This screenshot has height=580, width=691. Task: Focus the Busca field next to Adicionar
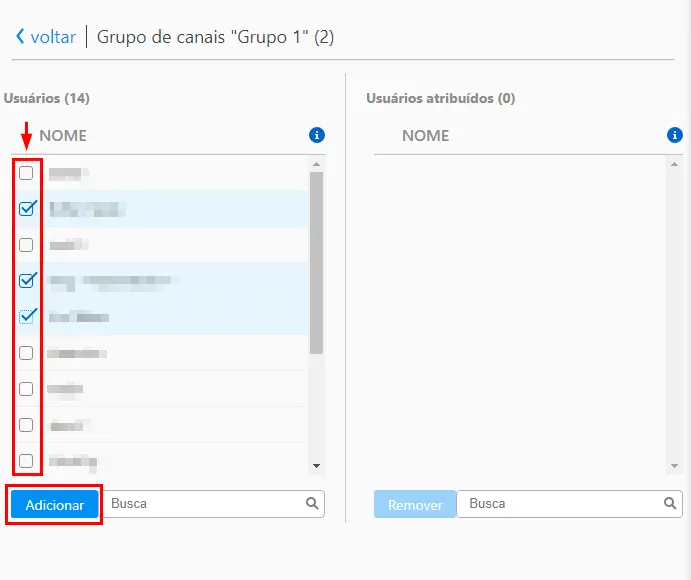214,504
